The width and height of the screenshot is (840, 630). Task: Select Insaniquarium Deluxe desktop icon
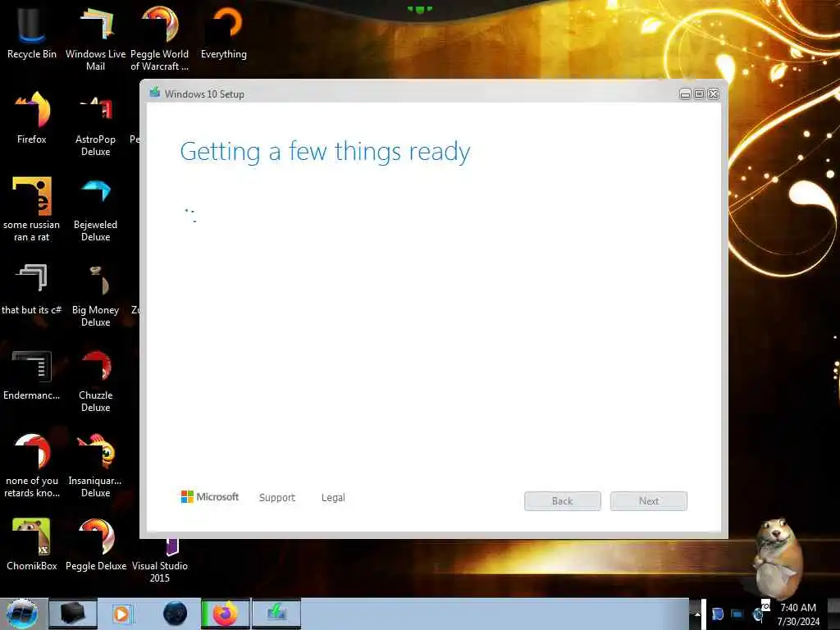point(95,465)
